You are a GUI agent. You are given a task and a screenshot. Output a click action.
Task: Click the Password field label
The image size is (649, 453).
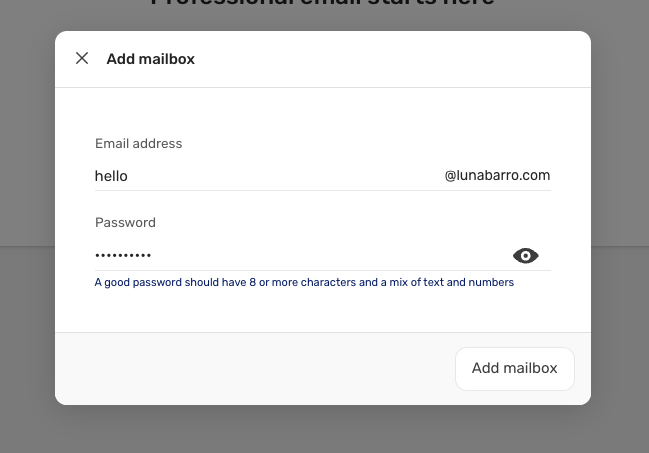click(x=125, y=223)
